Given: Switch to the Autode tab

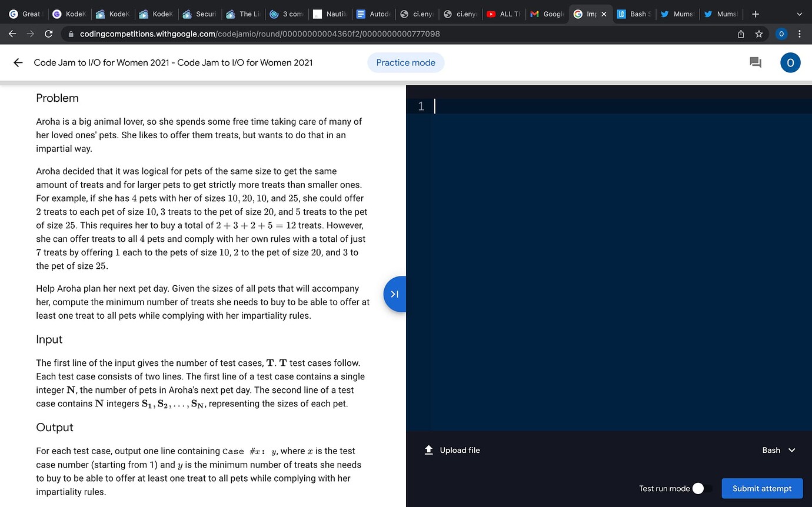Looking at the screenshot, I should (x=373, y=14).
